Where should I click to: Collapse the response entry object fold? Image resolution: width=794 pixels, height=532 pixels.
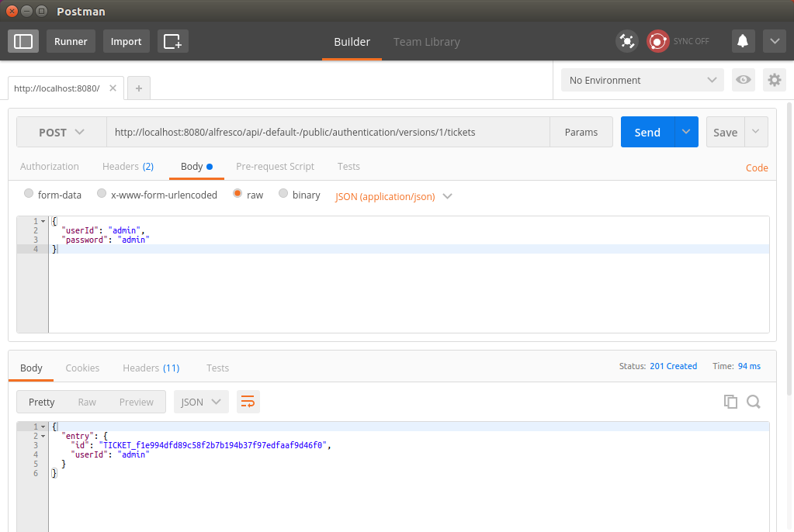[x=43, y=436]
